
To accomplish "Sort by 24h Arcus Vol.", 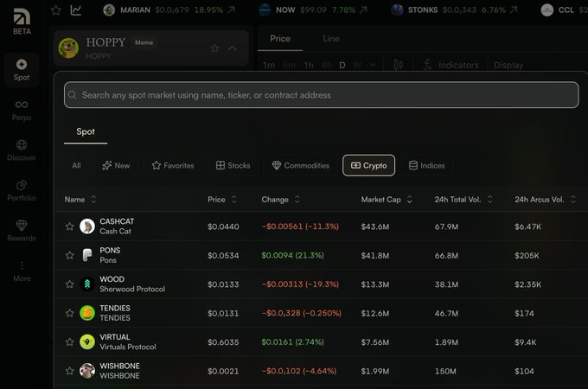I will pos(546,200).
